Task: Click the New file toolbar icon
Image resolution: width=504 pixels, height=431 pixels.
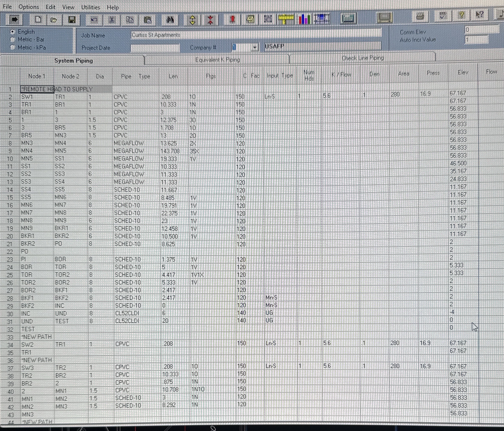Action: pos(38,20)
